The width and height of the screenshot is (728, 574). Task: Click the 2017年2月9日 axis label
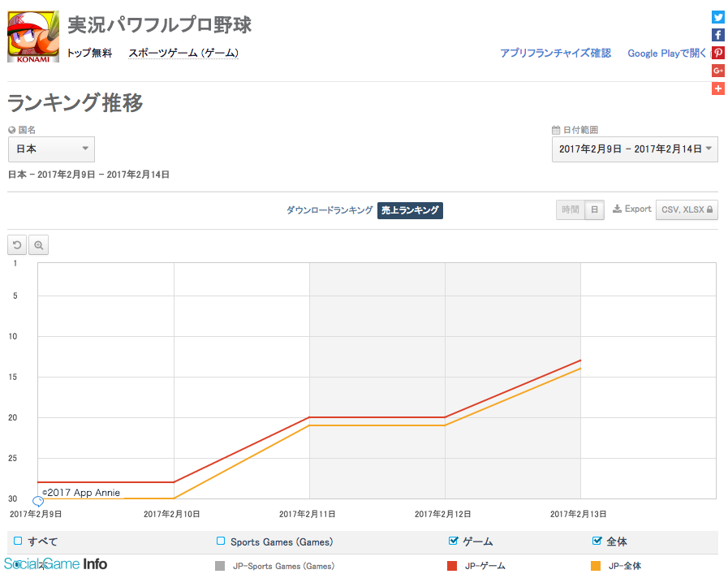(x=36, y=514)
